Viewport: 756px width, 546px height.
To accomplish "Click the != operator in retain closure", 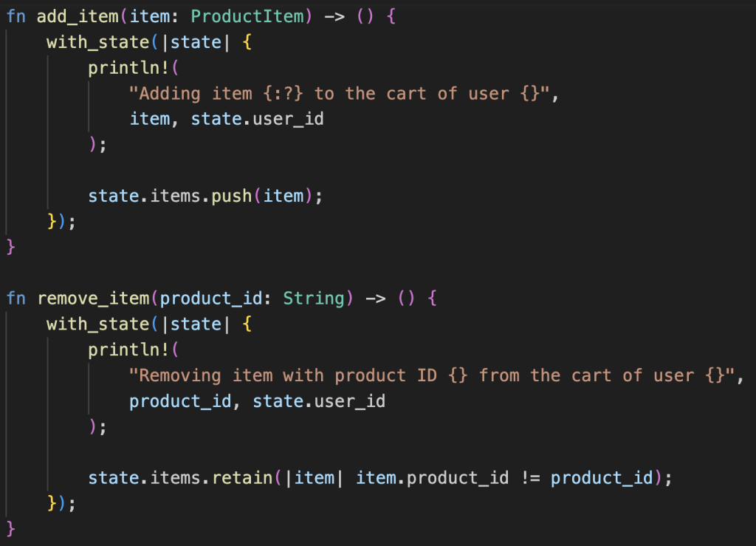I will 529,478.
